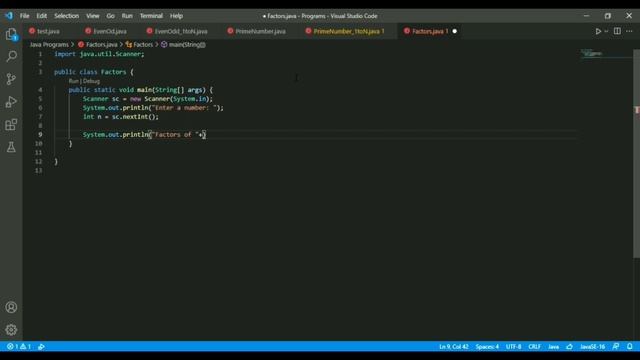Open the Accounts menu icon

(x=11, y=307)
